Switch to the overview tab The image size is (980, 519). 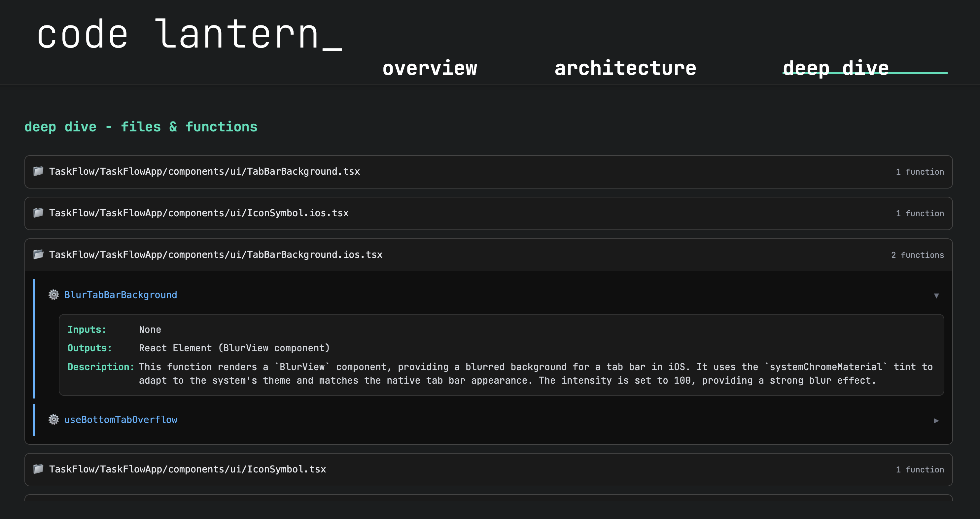430,68
